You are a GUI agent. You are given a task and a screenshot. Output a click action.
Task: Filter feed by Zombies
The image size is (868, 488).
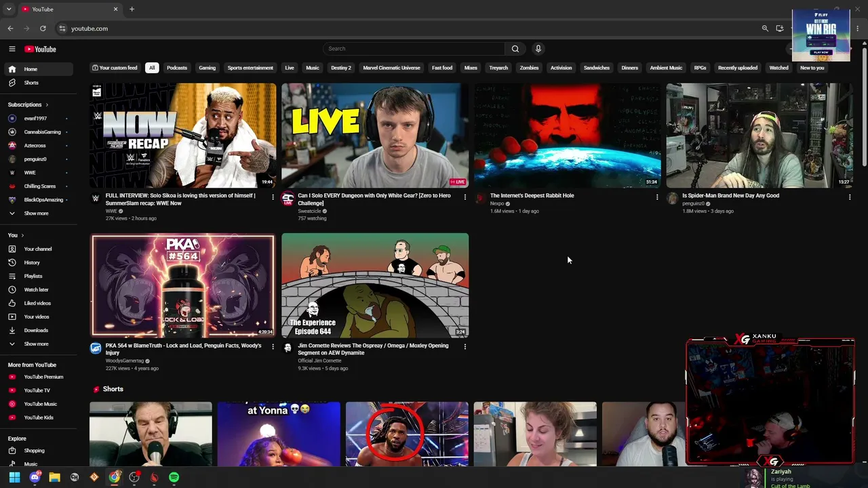pos(529,68)
